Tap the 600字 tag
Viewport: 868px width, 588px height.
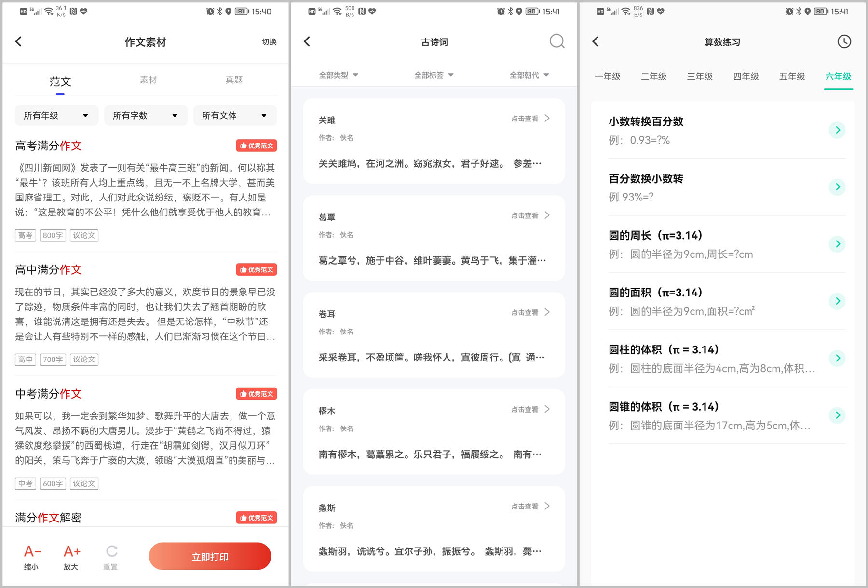[53, 483]
